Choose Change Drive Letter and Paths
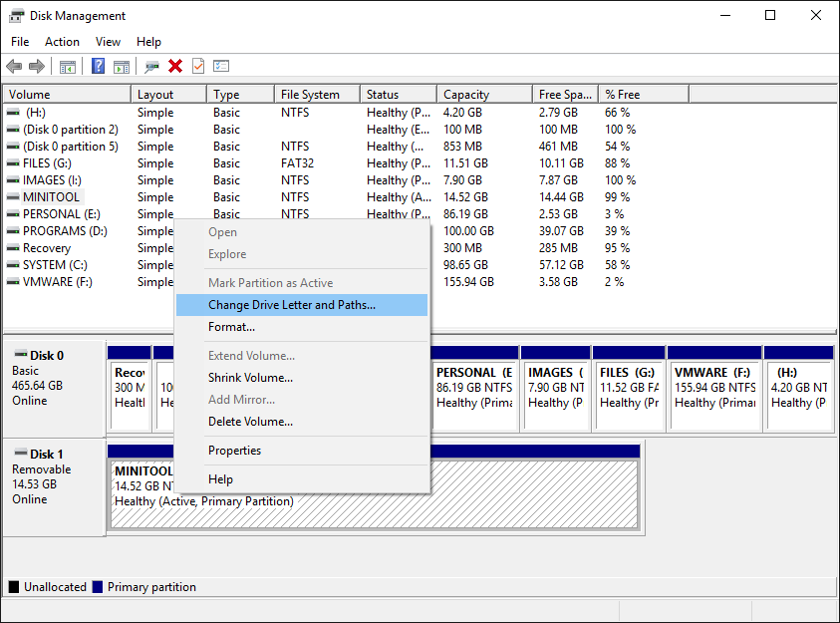This screenshot has height=623, width=840. tap(293, 304)
